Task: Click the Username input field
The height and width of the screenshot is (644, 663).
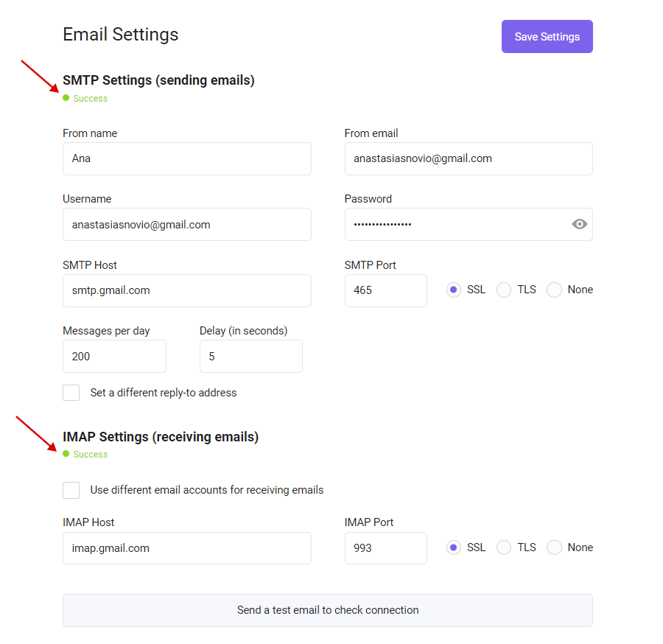Action: click(187, 225)
